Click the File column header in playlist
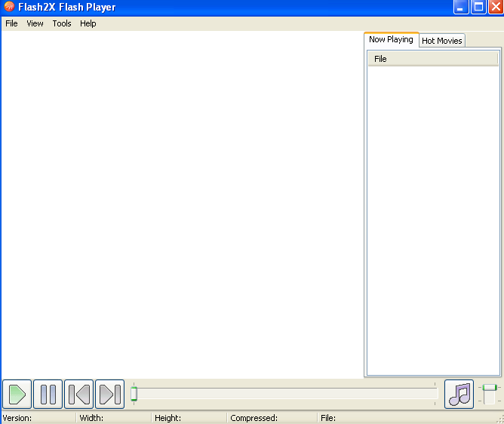The image size is (504, 424). point(433,59)
